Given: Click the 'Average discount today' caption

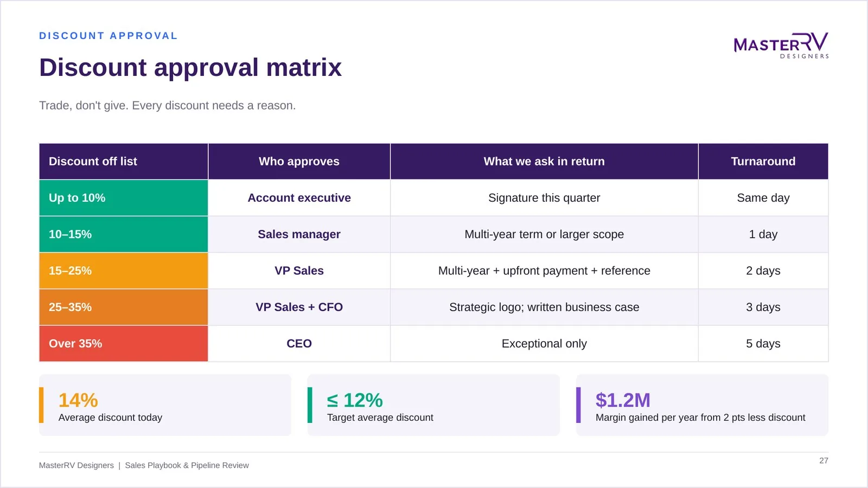Looking at the screenshot, I should tap(110, 418).
